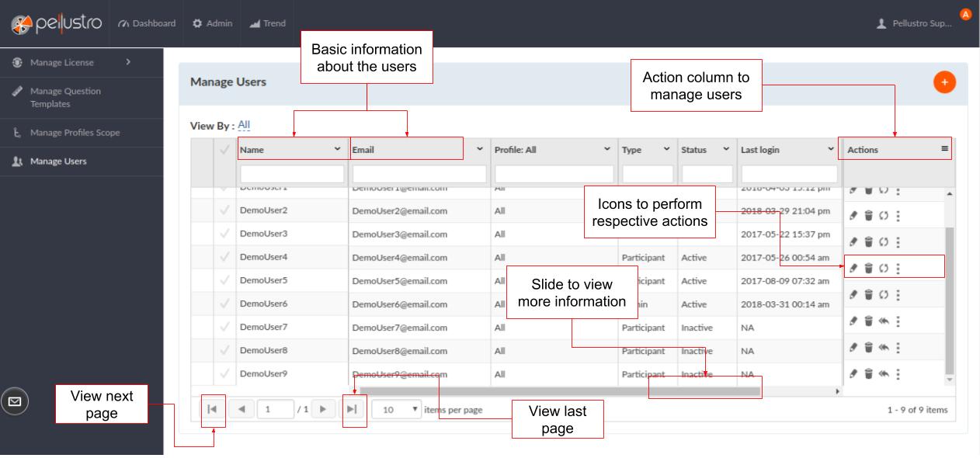Edit DemoUser9 with the pencil icon
The width and height of the screenshot is (980, 458).
853,375
